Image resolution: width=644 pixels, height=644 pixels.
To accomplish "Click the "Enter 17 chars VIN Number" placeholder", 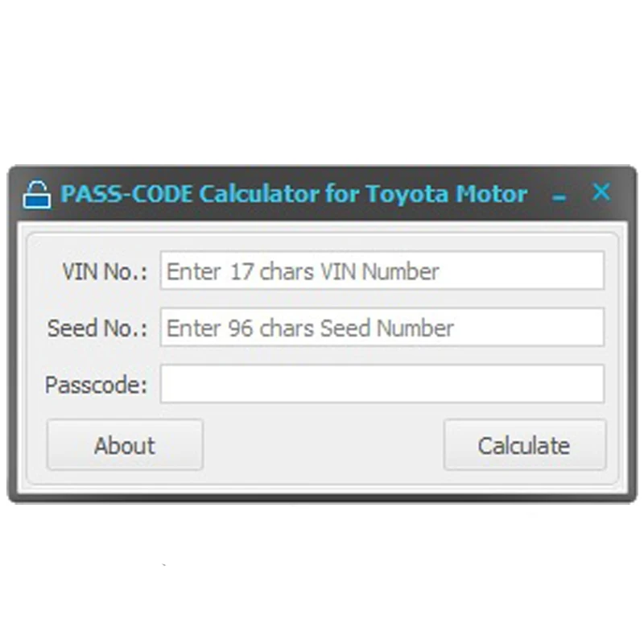I will click(303, 272).
